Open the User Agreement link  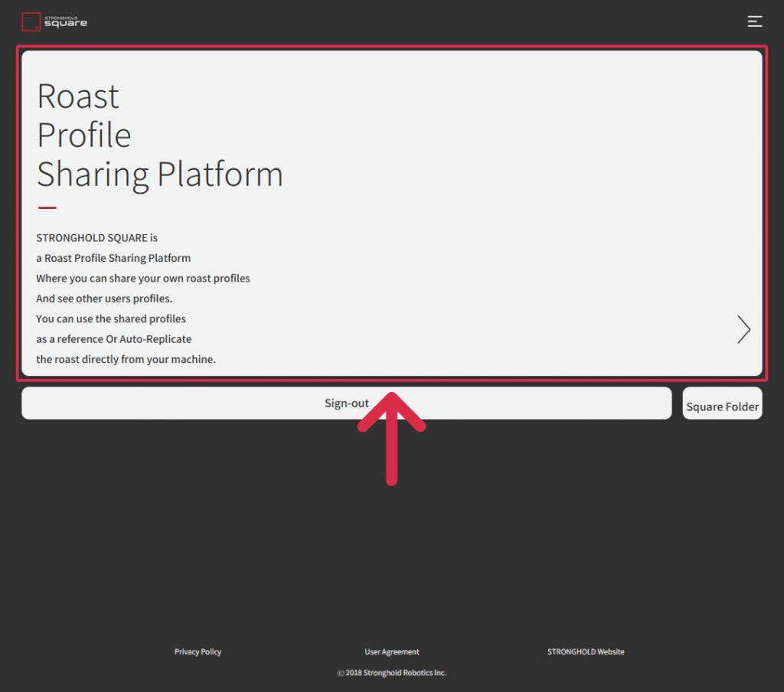coord(392,651)
